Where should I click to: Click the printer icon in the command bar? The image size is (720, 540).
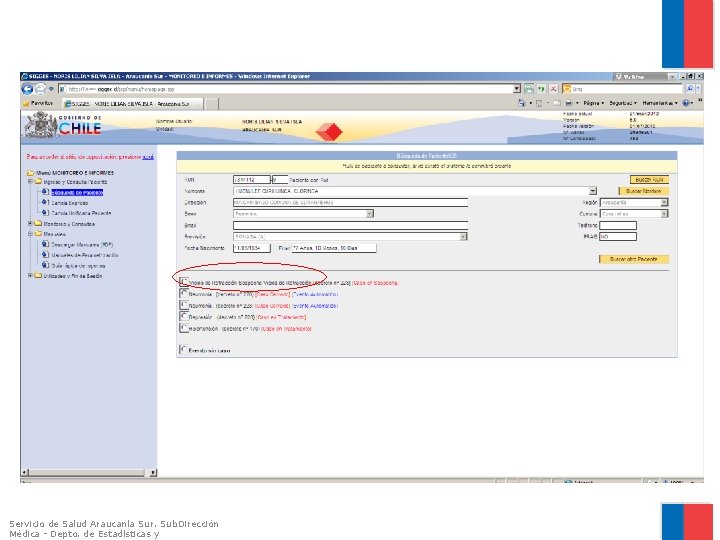click(x=569, y=103)
